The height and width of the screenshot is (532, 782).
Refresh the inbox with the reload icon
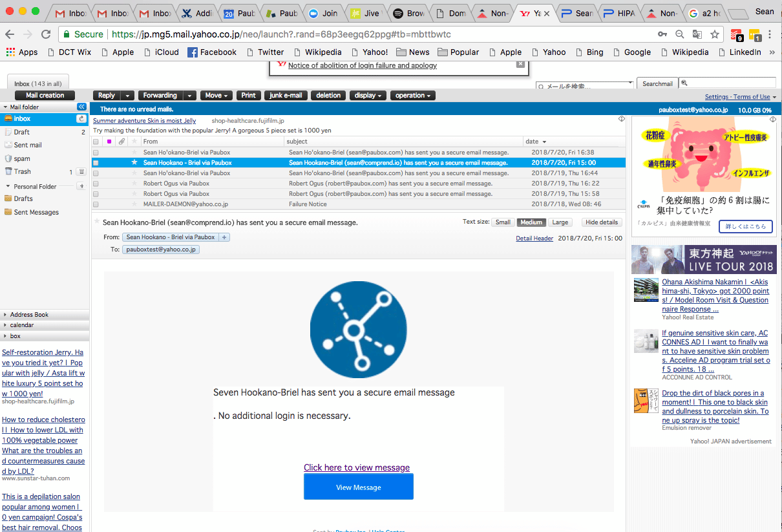pyautogui.click(x=81, y=119)
